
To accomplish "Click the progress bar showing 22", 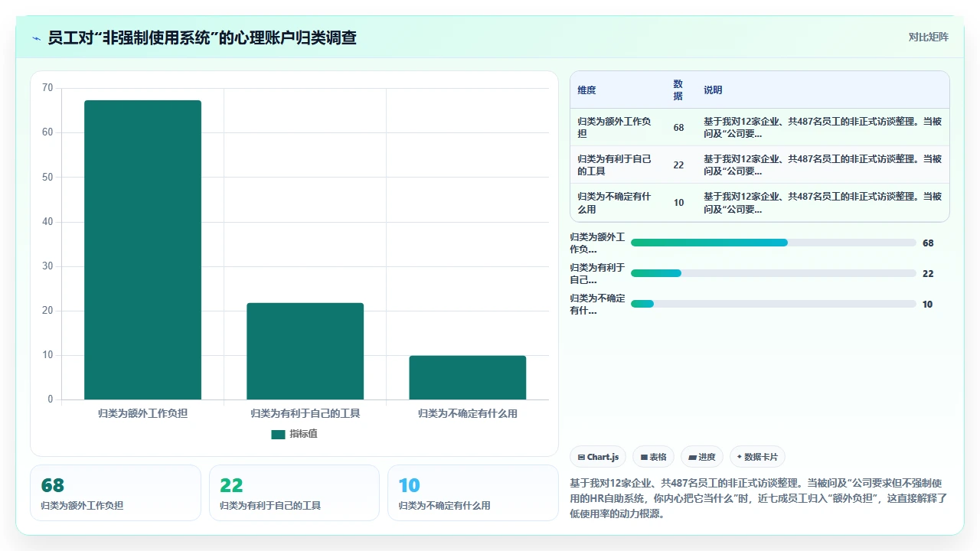I will (773, 273).
